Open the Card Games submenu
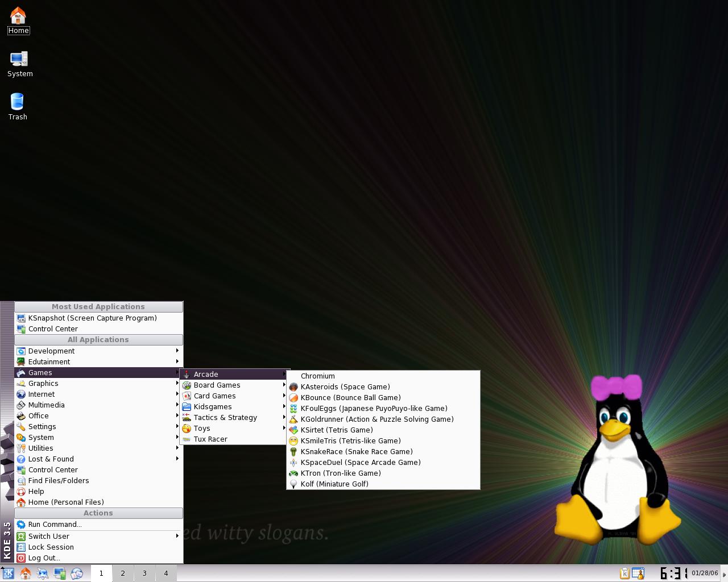This screenshot has height=582, width=728. pyautogui.click(x=234, y=396)
